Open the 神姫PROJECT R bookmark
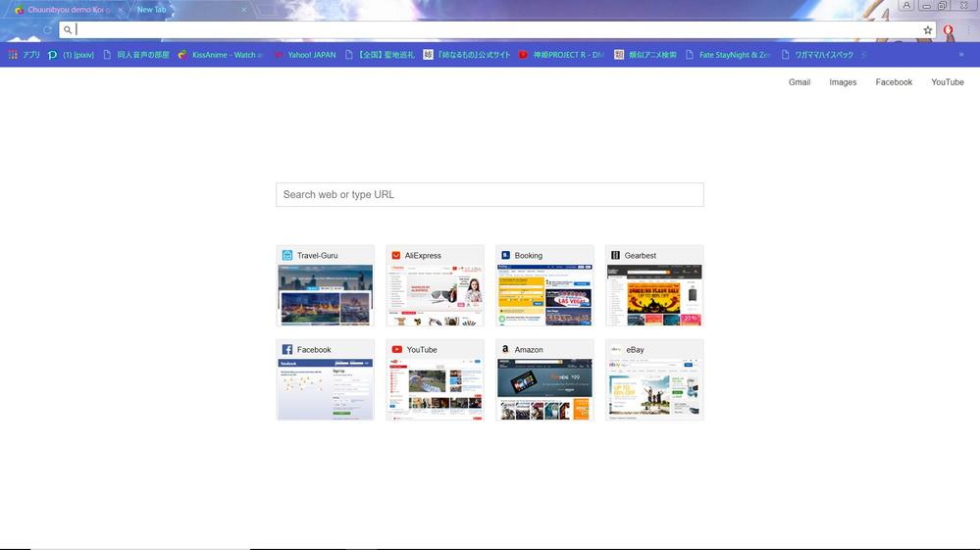The height and width of the screenshot is (550, 980). [x=561, y=55]
